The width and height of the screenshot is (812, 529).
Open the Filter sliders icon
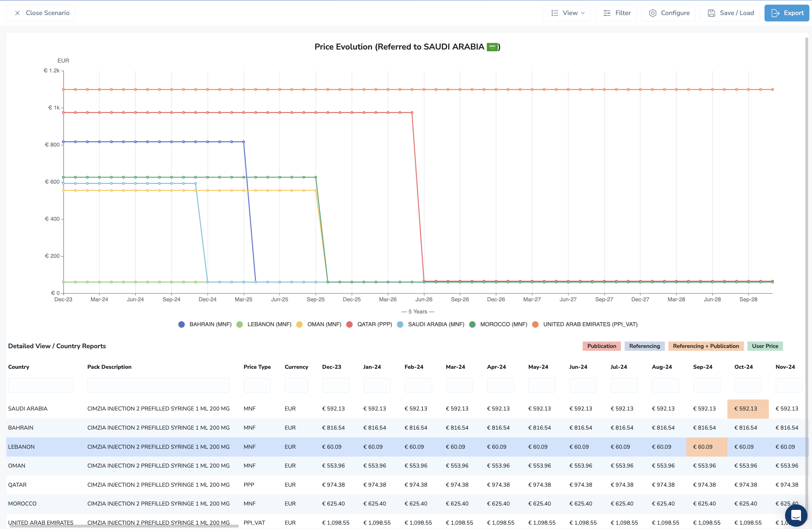tap(607, 13)
